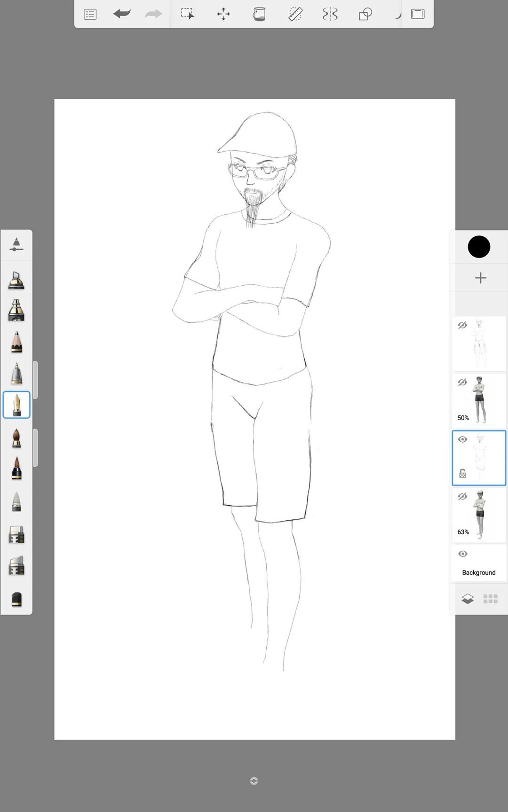Add a new layer with plus button
The image size is (508, 812).
480,278
